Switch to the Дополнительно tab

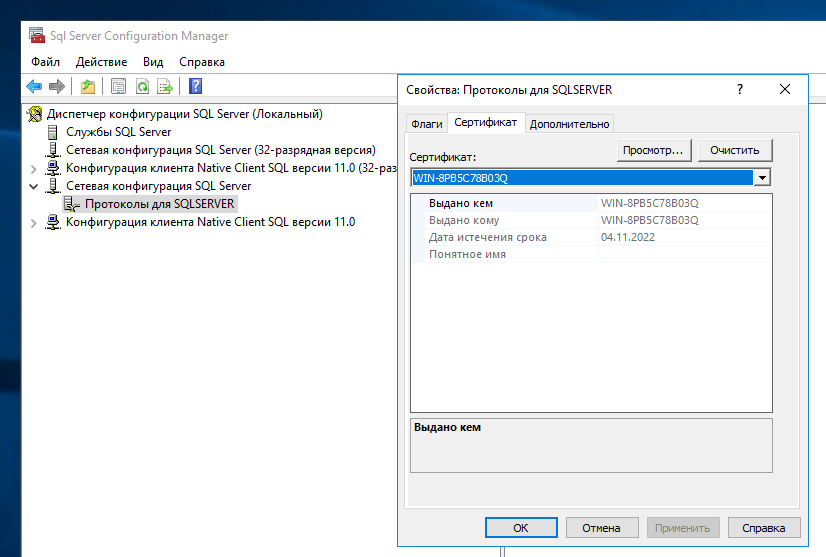pyautogui.click(x=569, y=124)
